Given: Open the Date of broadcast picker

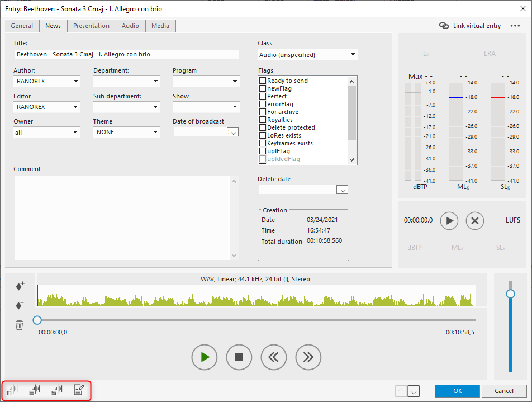Looking at the screenshot, I should tap(234, 133).
